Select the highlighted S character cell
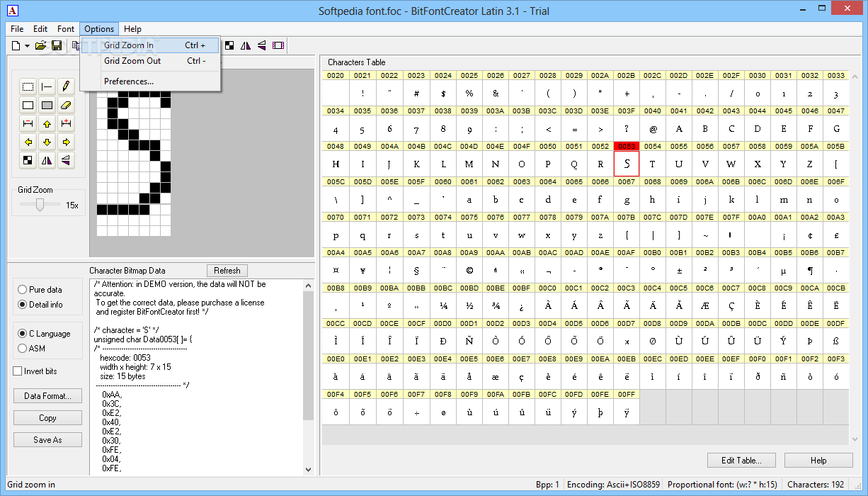 click(x=626, y=164)
